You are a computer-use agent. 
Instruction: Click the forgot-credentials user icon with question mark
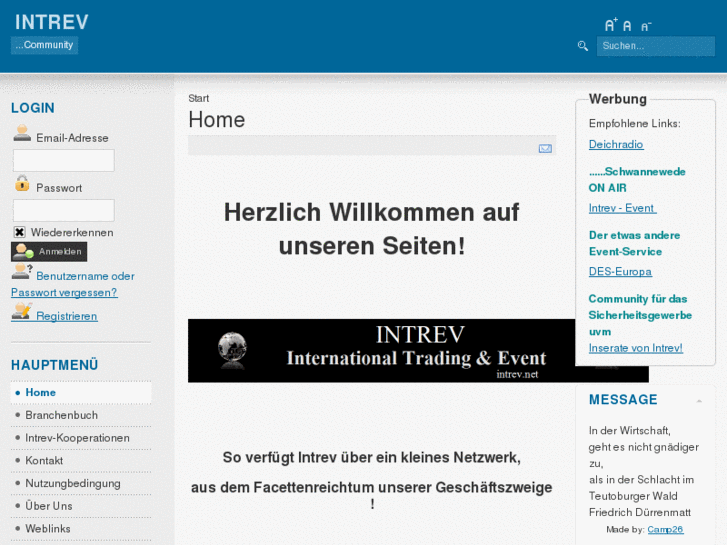click(x=22, y=271)
